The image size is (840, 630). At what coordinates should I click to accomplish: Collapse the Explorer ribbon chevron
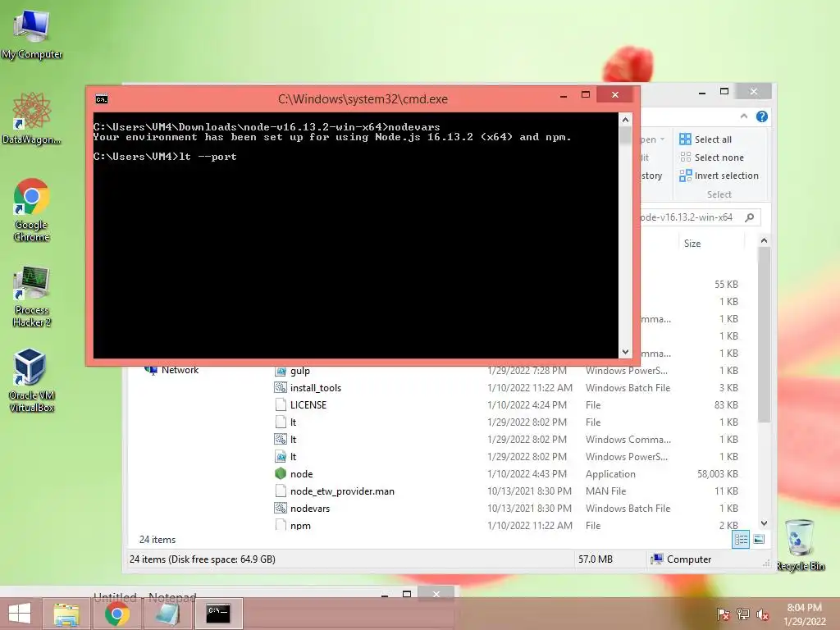743,116
